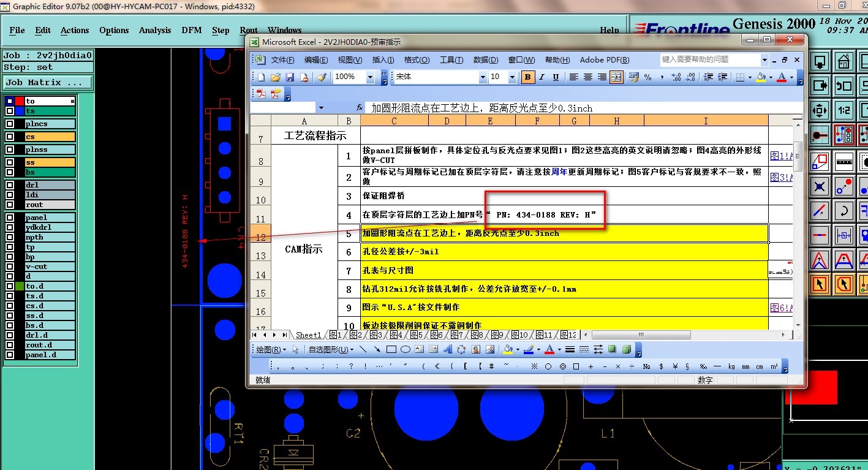
Task: Toggle the checkbox for layer plncs
Action: point(10,124)
